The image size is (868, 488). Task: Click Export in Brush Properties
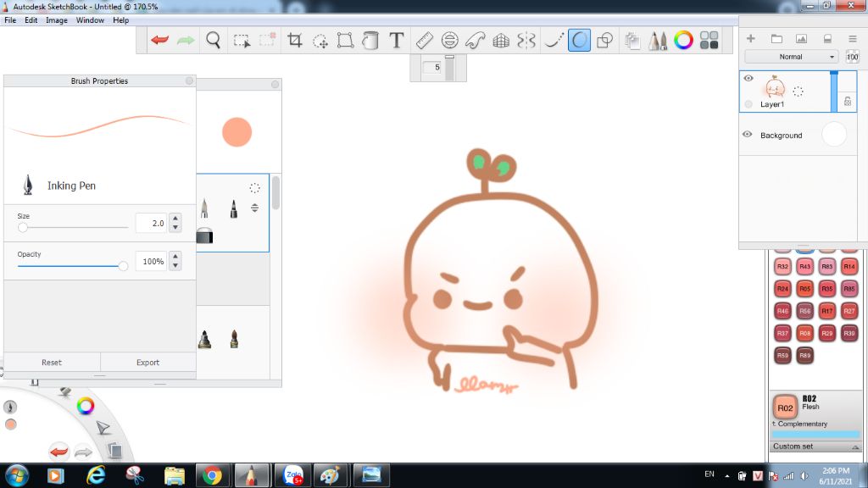pos(147,363)
